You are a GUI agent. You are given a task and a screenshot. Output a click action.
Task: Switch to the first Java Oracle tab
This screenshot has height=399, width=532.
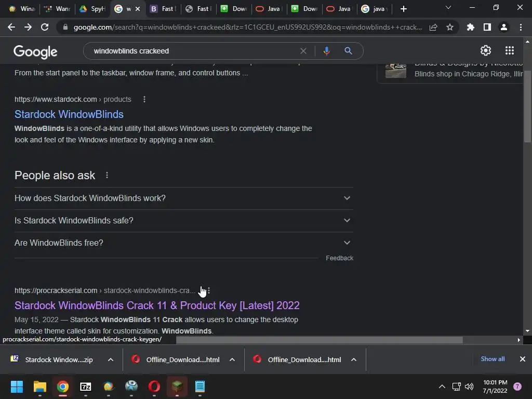269,9
